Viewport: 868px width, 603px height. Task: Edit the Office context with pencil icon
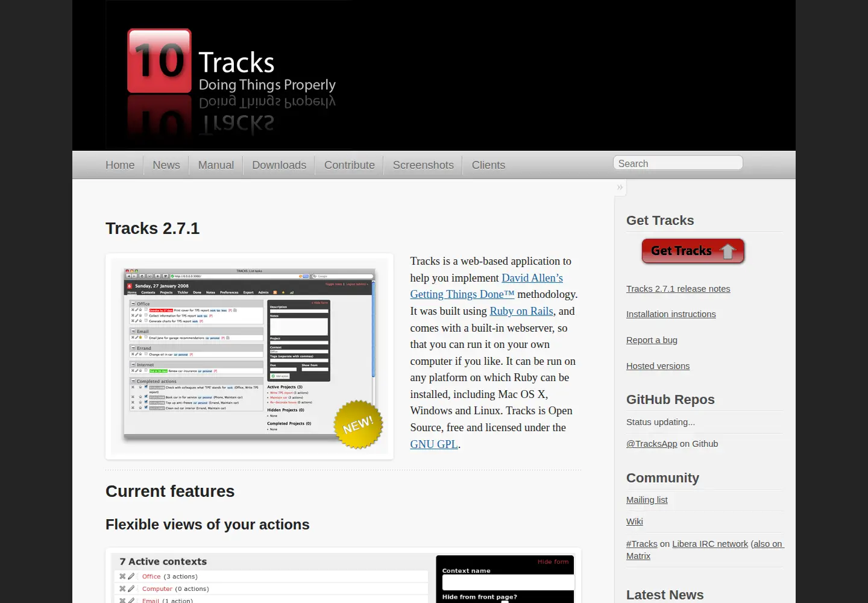pyautogui.click(x=131, y=576)
